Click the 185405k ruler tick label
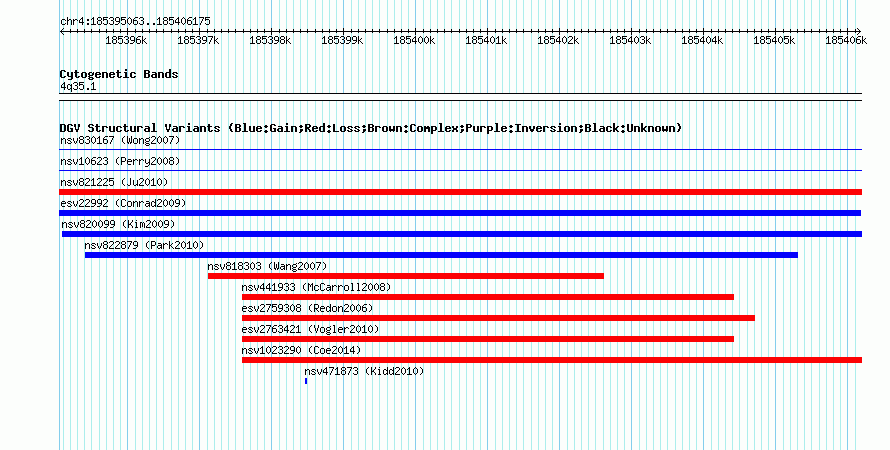890x450 pixels. (x=774, y=40)
